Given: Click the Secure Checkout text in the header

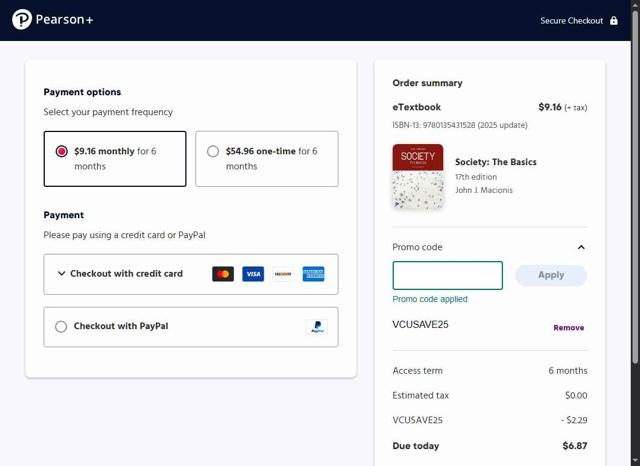Looking at the screenshot, I should pyautogui.click(x=571, y=21).
